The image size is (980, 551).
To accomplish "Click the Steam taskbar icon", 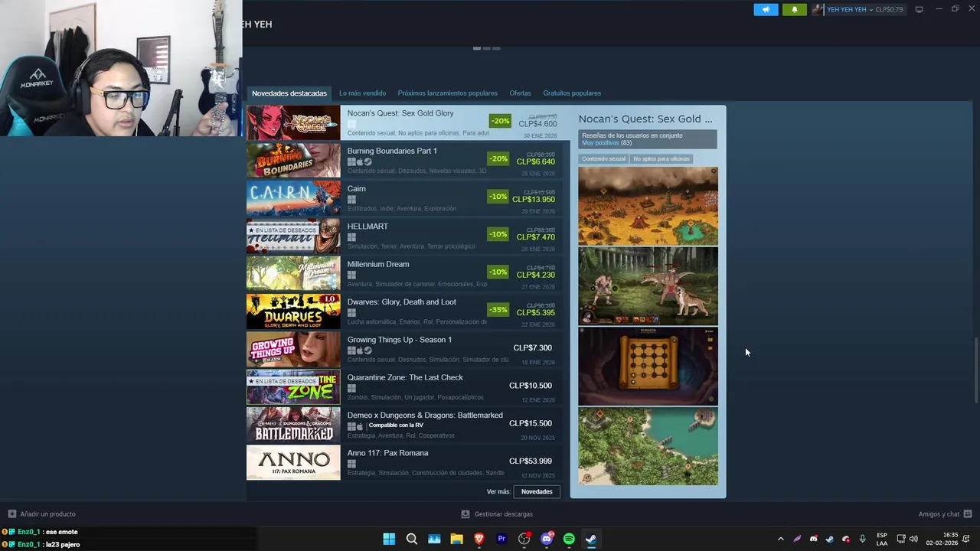I will [x=591, y=539].
